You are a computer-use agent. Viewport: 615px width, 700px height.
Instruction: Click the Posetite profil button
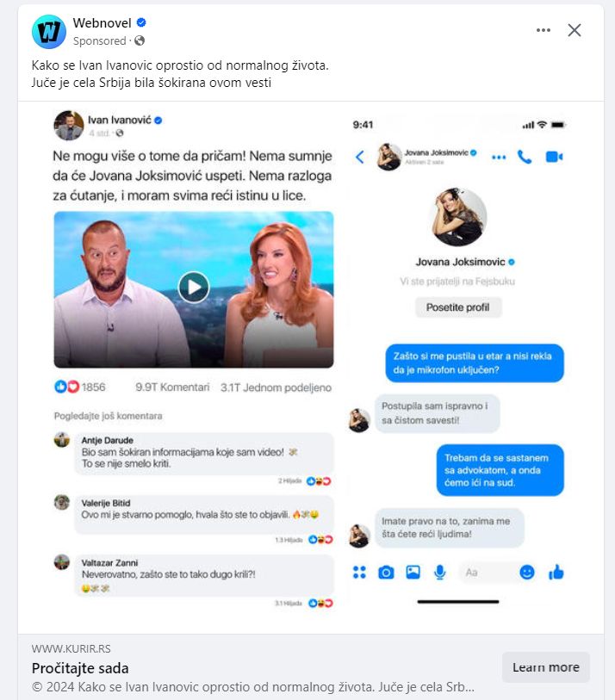tap(457, 307)
